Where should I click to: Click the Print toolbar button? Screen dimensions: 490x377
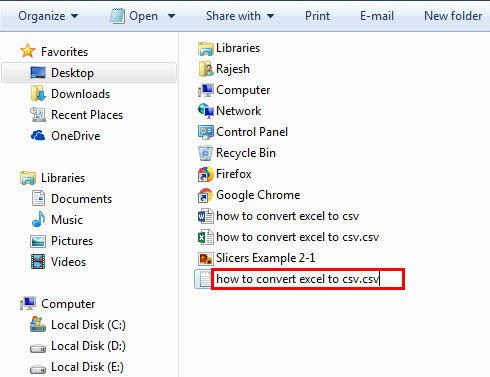(317, 16)
